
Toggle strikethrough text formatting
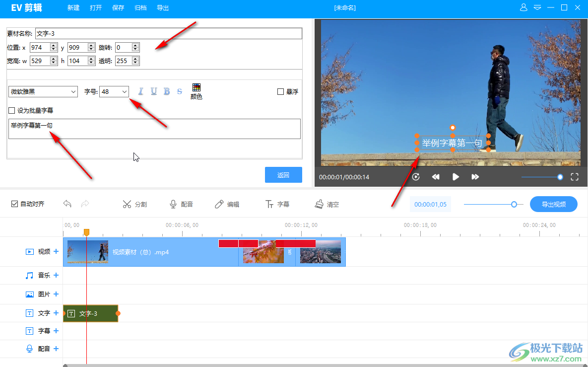180,91
